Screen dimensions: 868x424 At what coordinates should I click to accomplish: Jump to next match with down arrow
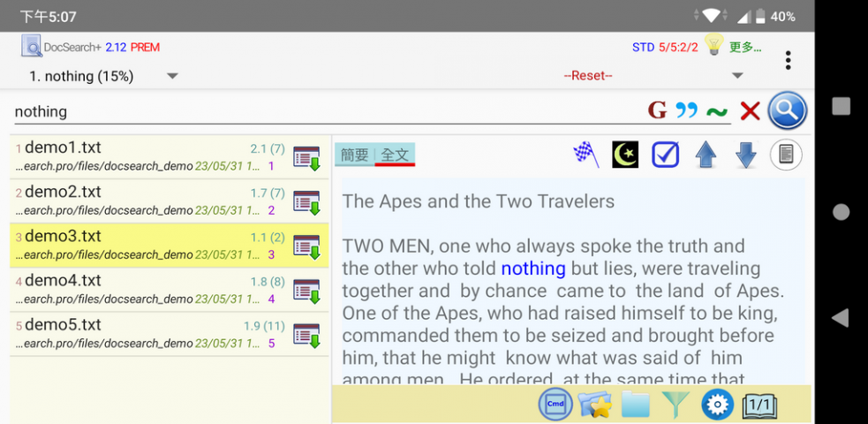746,155
